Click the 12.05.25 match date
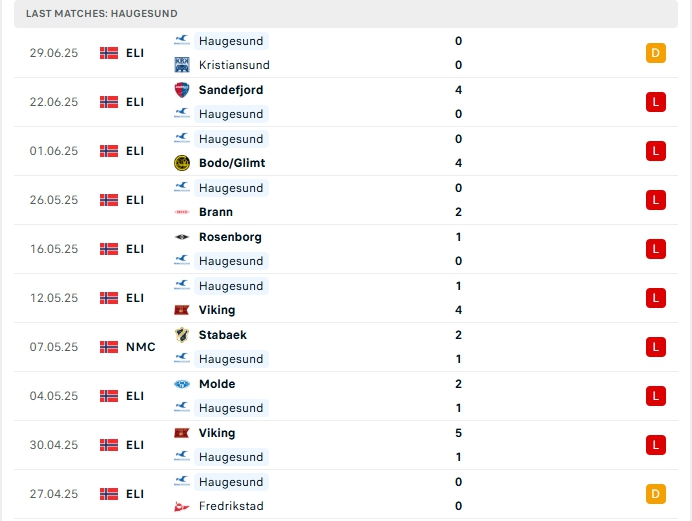 point(54,298)
